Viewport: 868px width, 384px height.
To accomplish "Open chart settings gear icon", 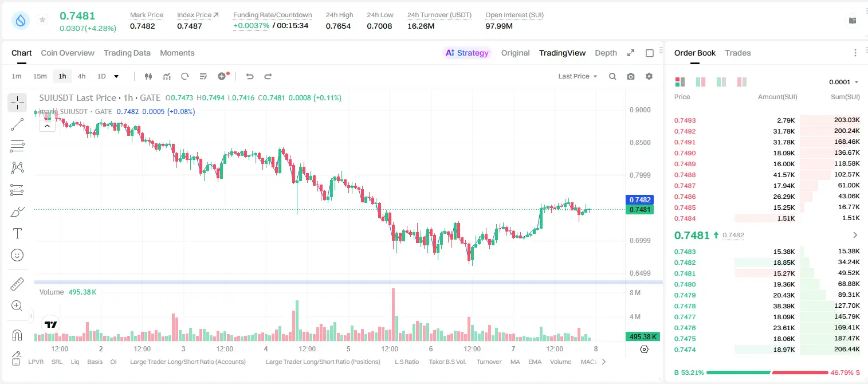I will [649, 76].
